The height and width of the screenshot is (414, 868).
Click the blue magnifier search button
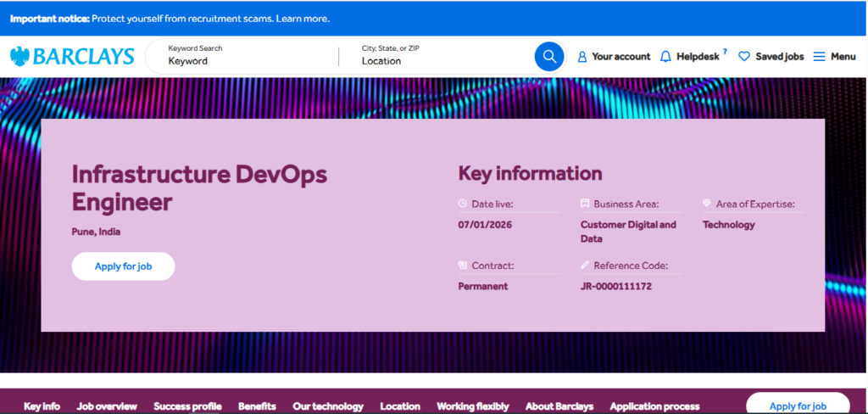click(x=549, y=57)
